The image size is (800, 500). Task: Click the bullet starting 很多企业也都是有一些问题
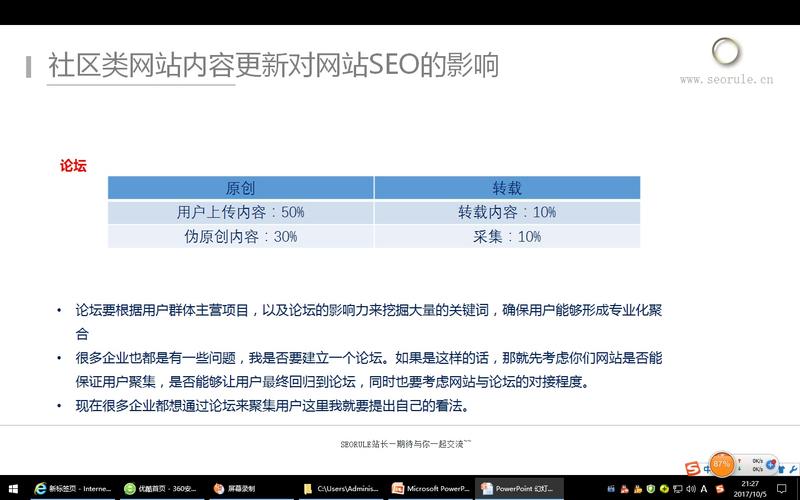tap(368, 369)
